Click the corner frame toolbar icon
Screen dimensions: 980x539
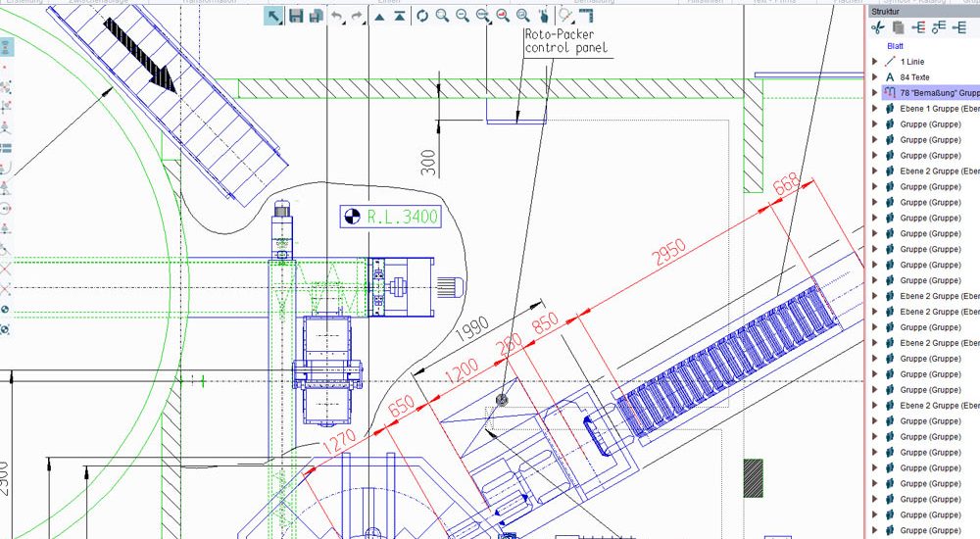[x=586, y=16]
